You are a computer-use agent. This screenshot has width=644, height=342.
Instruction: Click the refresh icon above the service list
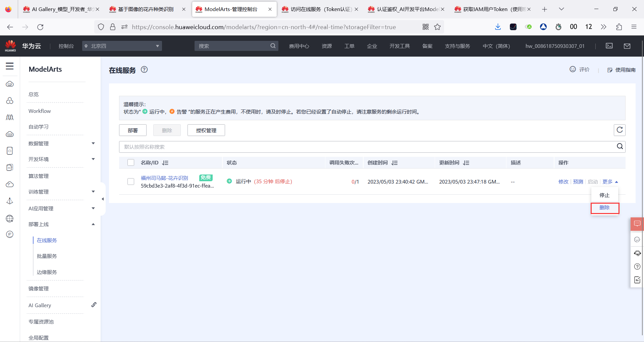(620, 130)
